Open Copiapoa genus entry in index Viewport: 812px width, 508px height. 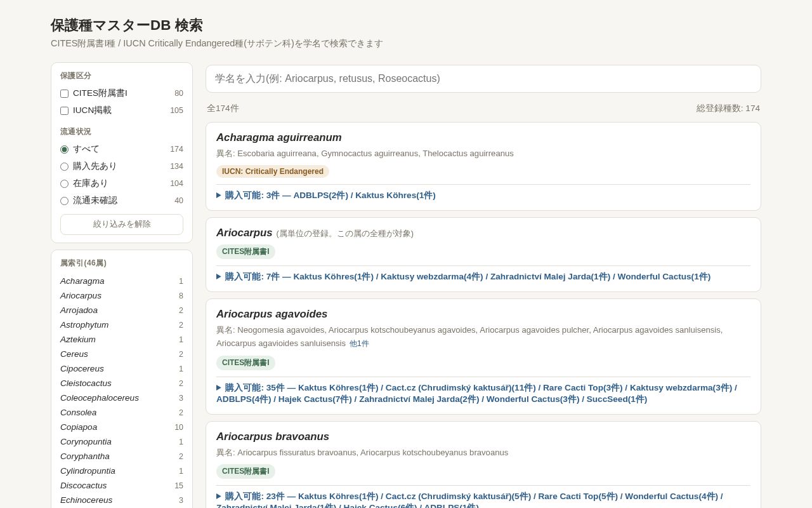click(122, 427)
